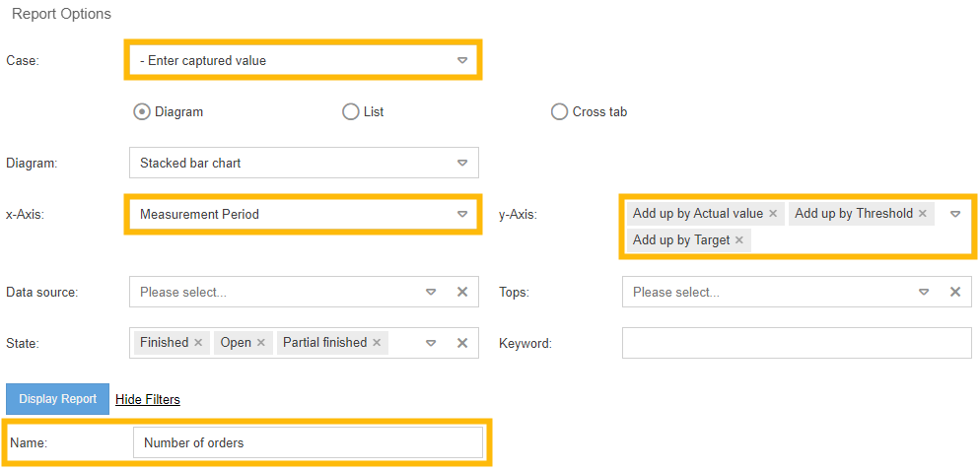
Task: Click the Hide Filters link
Action: pos(148,399)
